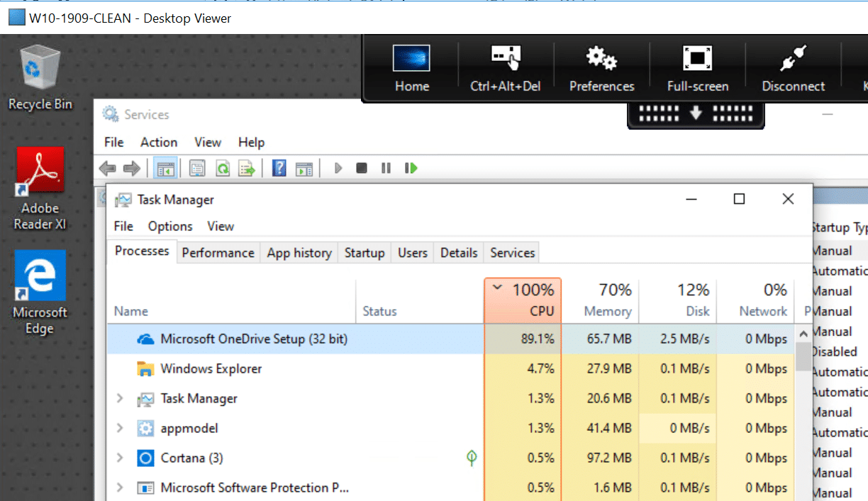
Task: Click the appmodel process gear icon
Action: click(x=146, y=429)
